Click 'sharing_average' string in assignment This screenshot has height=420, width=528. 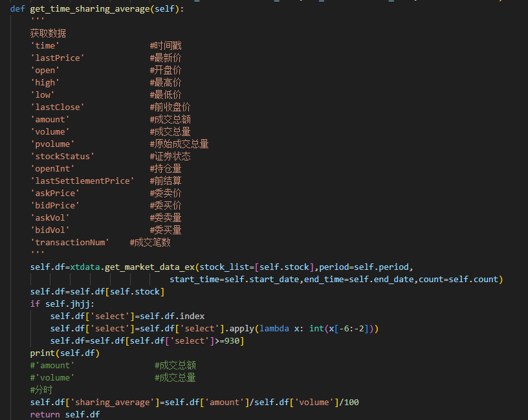tap(113, 402)
